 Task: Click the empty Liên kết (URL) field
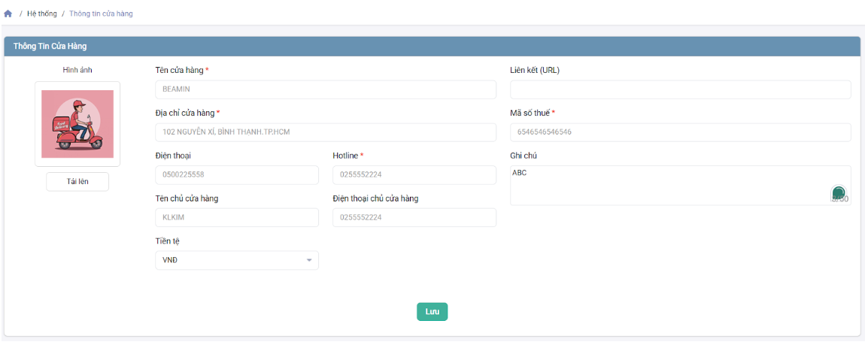(680, 89)
